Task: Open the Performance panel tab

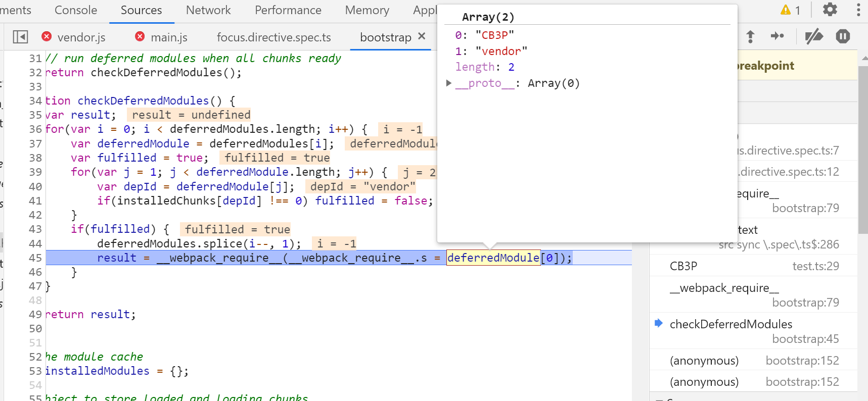Action: tap(288, 10)
